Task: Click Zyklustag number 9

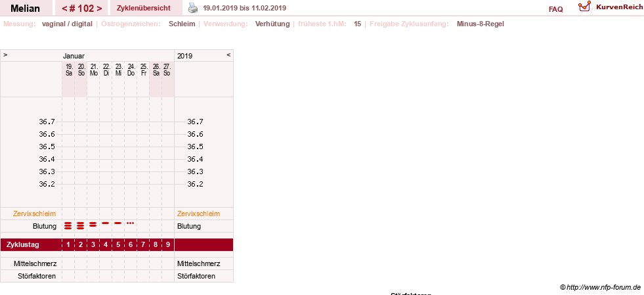Action: click(169, 245)
